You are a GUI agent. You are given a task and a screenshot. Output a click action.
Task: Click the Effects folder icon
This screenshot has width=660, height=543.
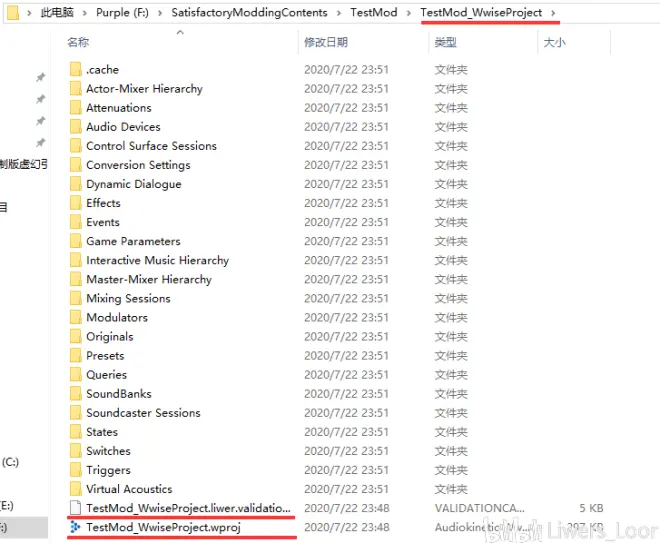[x=76, y=203]
